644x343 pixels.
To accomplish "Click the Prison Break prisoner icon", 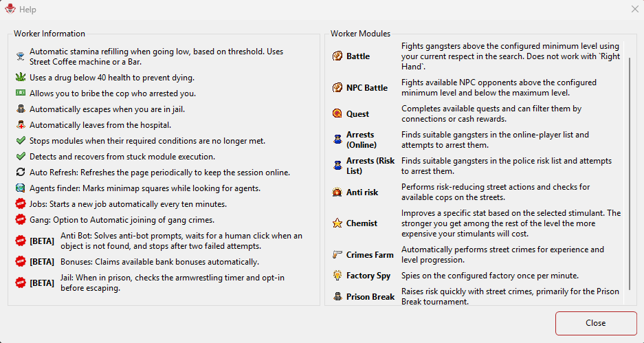I will (x=337, y=296).
